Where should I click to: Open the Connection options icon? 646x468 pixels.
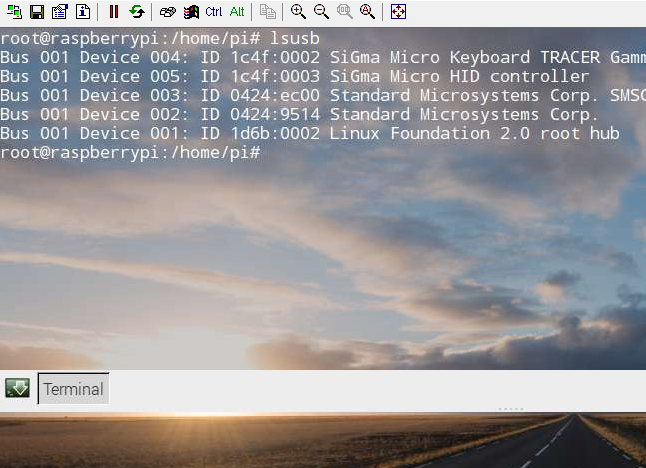(x=60, y=12)
